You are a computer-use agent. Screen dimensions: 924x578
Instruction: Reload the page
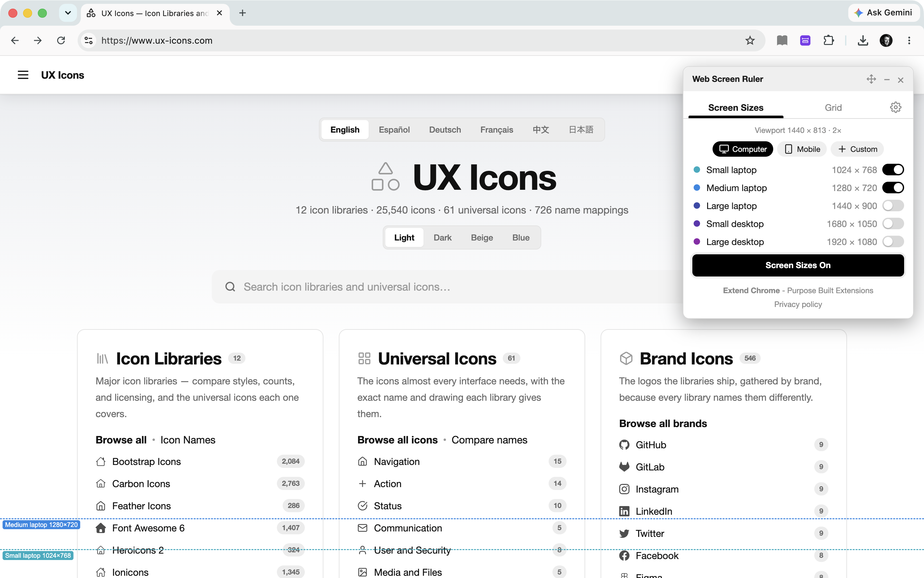click(x=61, y=40)
